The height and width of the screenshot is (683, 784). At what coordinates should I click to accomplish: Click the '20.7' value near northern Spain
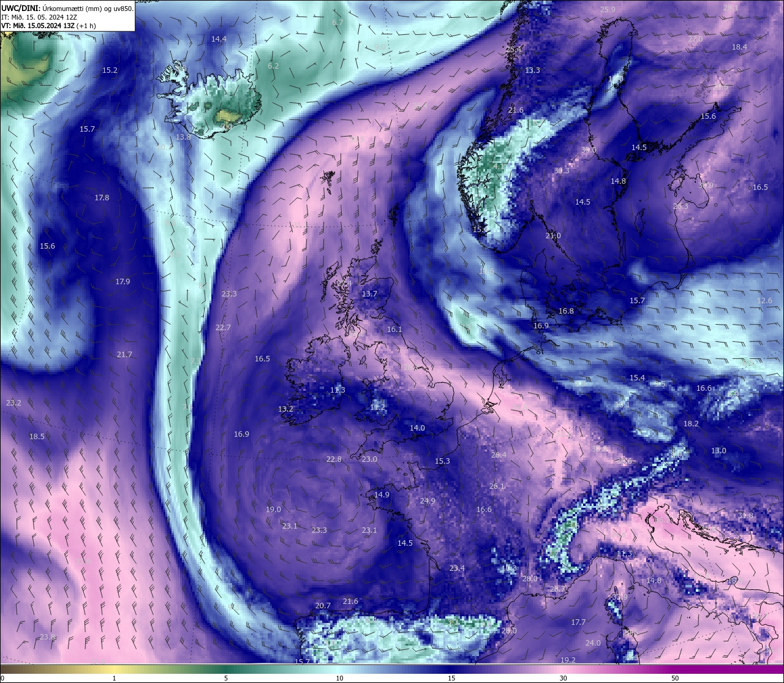pyautogui.click(x=323, y=605)
